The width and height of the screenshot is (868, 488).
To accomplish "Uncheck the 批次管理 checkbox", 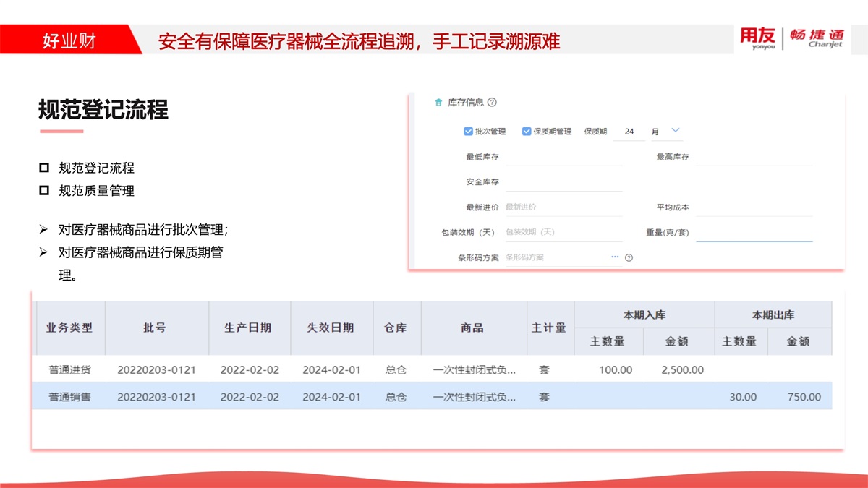I will pos(468,132).
